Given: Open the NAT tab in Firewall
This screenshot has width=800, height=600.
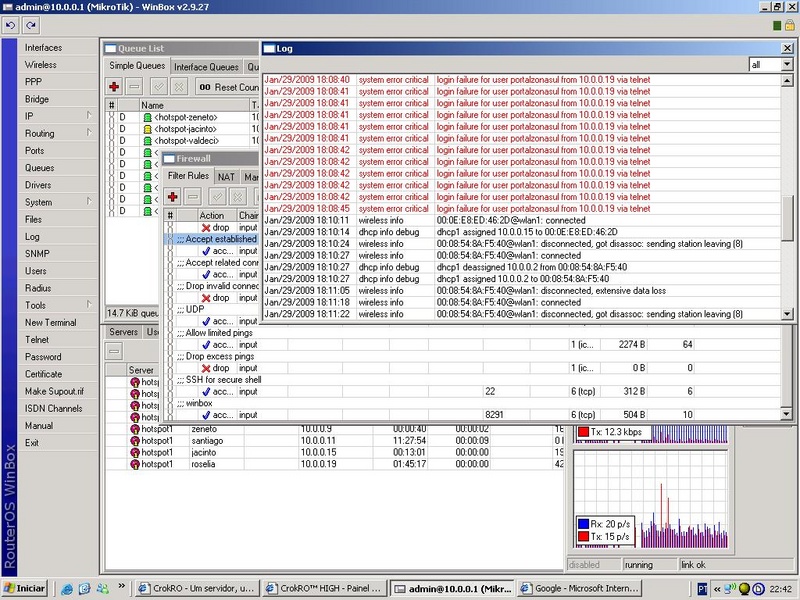Looking at the screenshot, I should coord(226,177).
